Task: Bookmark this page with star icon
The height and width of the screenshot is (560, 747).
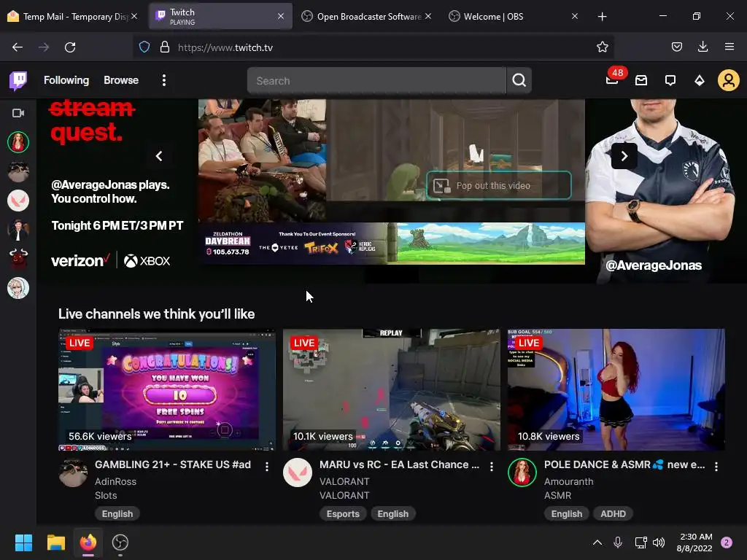Action: point(602,47)
